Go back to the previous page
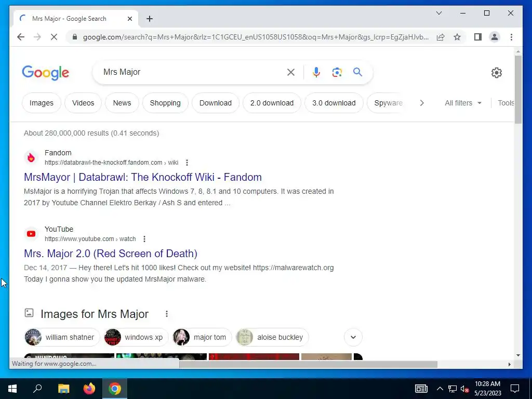The height and width of the screenshot is (399, 532). click(x=21, y=37)
